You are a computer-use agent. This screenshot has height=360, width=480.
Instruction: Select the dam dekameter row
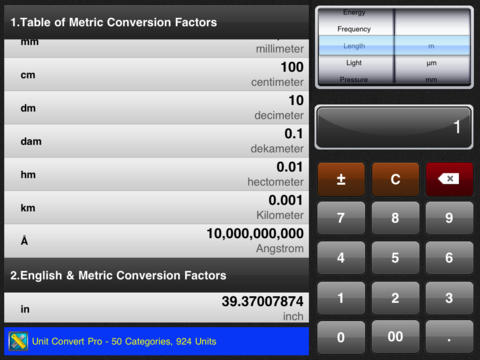pyautogui.click(x=156, y=141)
